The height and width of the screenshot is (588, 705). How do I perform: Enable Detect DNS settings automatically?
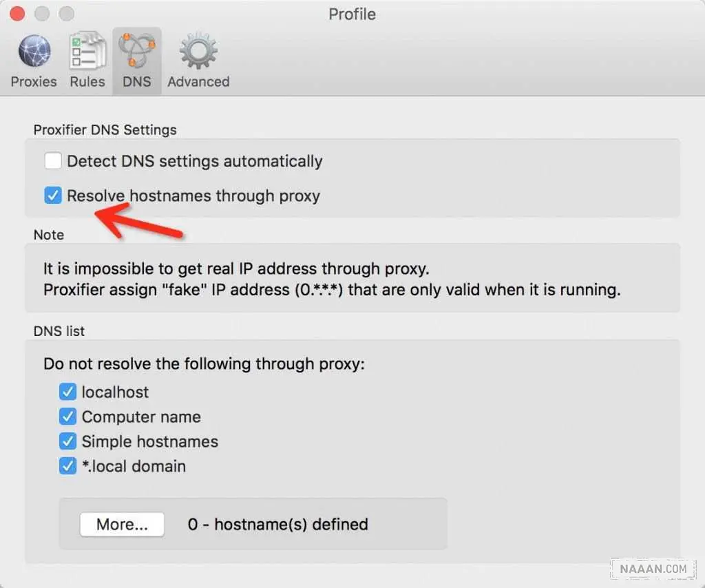point(53,162)
